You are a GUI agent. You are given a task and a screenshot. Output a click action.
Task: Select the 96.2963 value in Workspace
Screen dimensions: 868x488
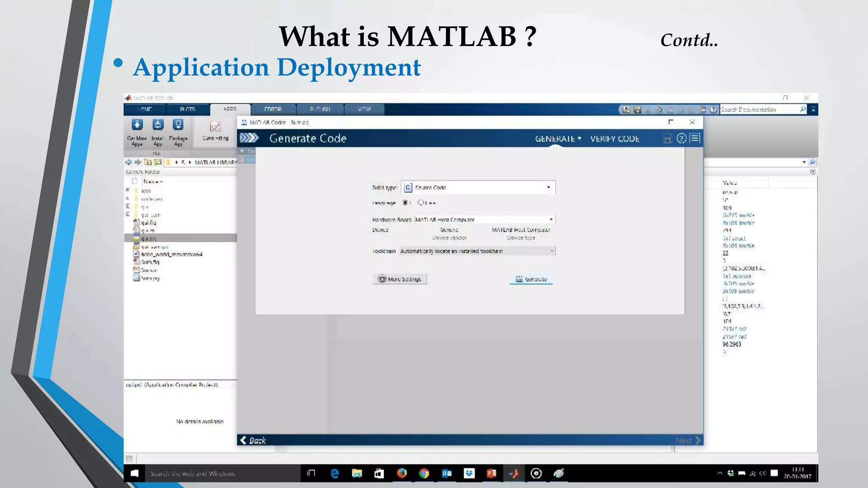732,344
